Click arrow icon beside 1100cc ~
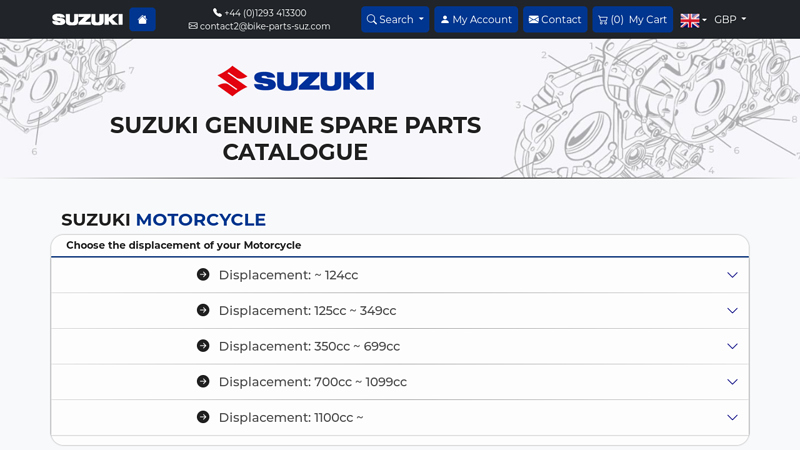 (x=203, y=417)
